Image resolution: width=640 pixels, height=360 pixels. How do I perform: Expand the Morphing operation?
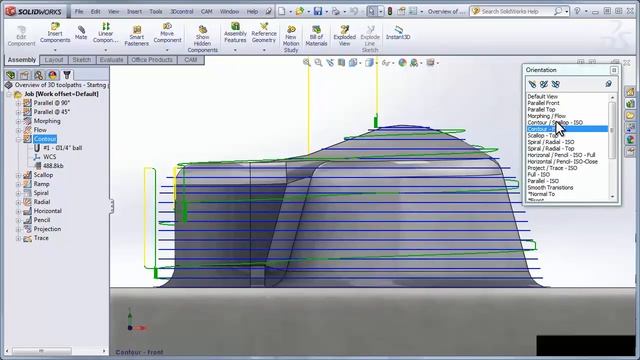tap(18, 121)
